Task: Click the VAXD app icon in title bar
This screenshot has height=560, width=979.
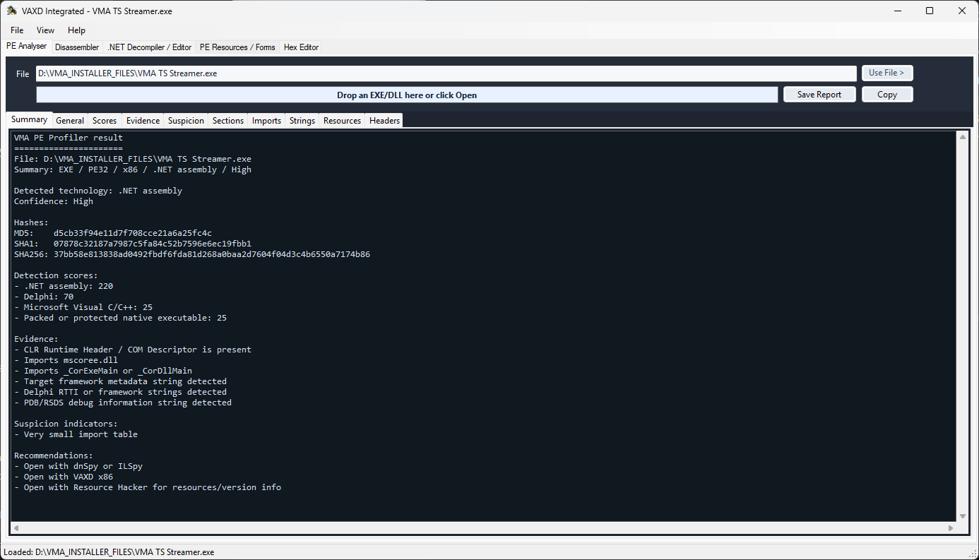Action: pos(11,11)
